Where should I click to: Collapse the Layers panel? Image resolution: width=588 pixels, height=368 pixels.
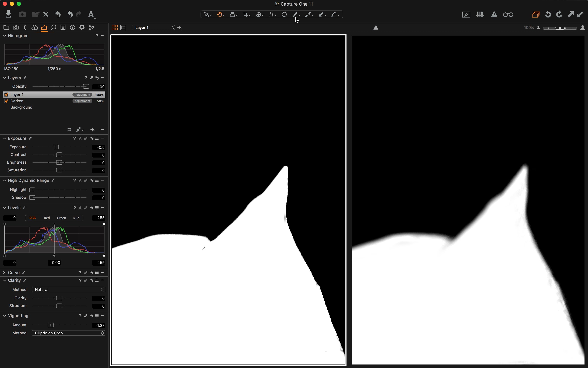click(x=4, y=78)
